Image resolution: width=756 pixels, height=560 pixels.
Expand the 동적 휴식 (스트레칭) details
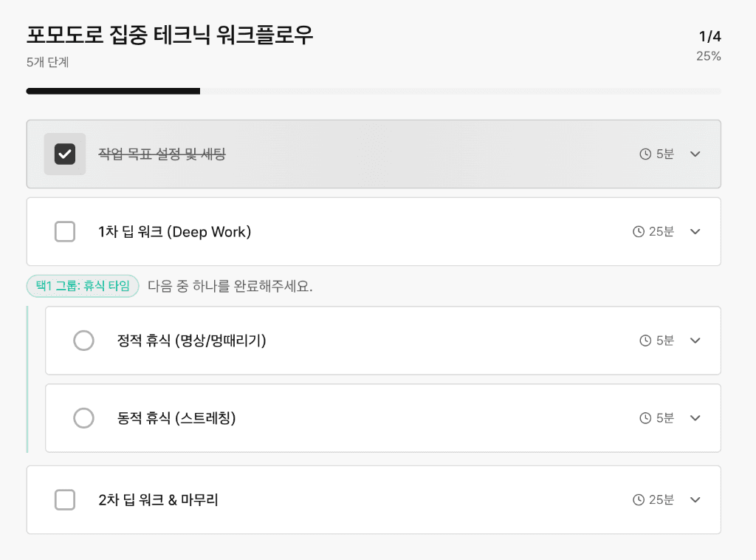coord(695,418)
